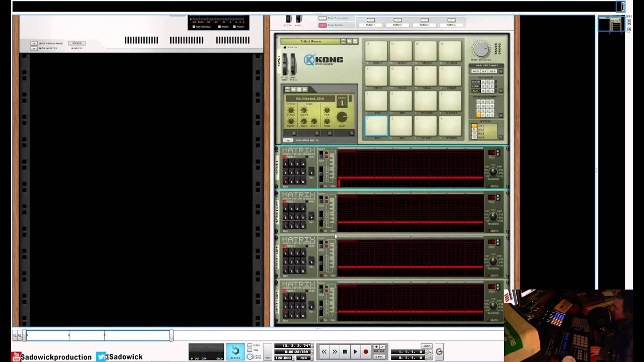Open Kong patch select arrows next to Tribal House
The width and height of the screenshot is (644, 362).
pyautogui.click(x=343, y=41)
